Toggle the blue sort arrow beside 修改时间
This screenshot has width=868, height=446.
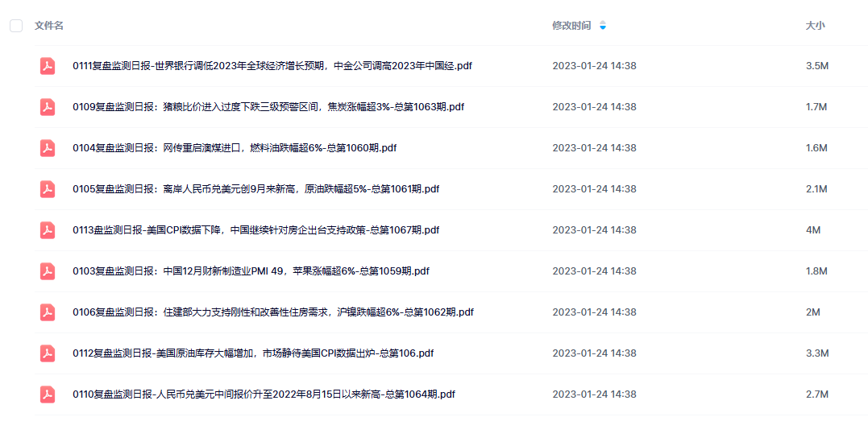(603, 26)
